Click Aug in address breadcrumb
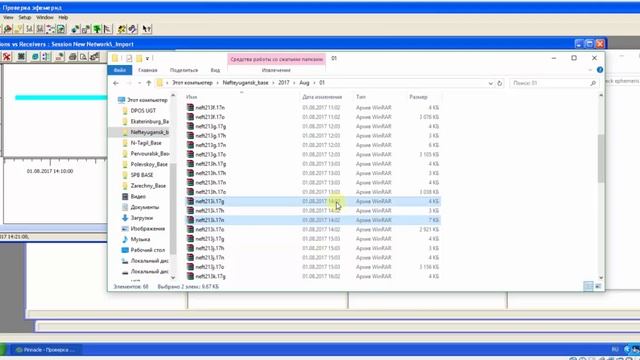 [x=304, y=83]
